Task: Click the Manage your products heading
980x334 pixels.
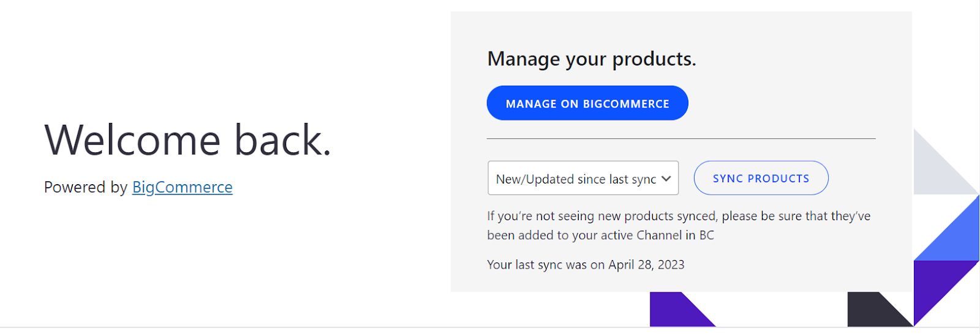Action: 591,59
